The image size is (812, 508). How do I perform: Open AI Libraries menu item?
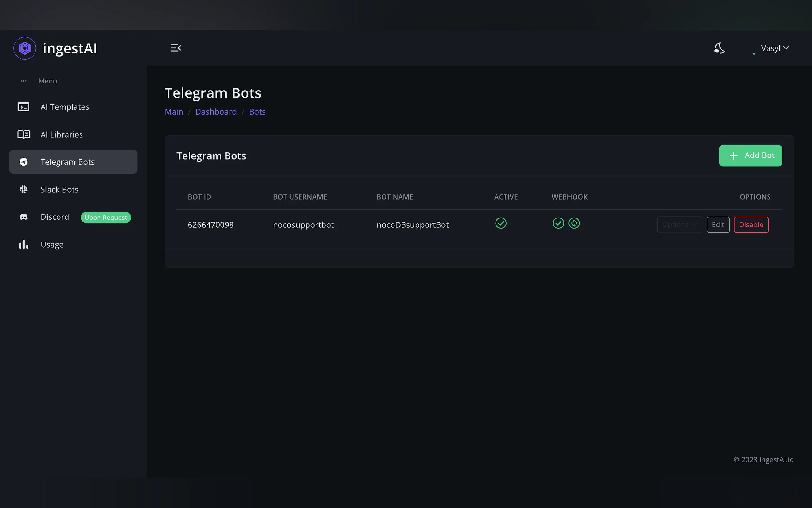point(73,134)
